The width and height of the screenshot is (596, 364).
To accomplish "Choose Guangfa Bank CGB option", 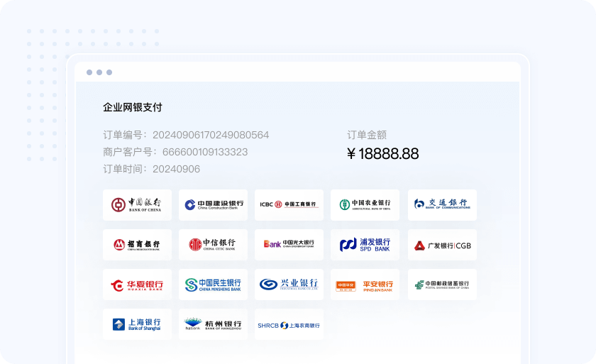I will pyautogui.click(x=441, y=245).
